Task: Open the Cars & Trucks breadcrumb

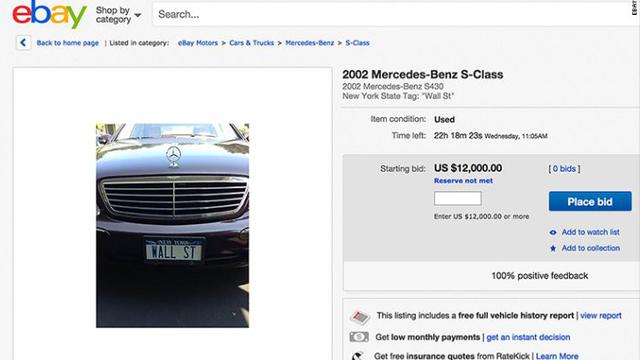Action: [251, 43]
